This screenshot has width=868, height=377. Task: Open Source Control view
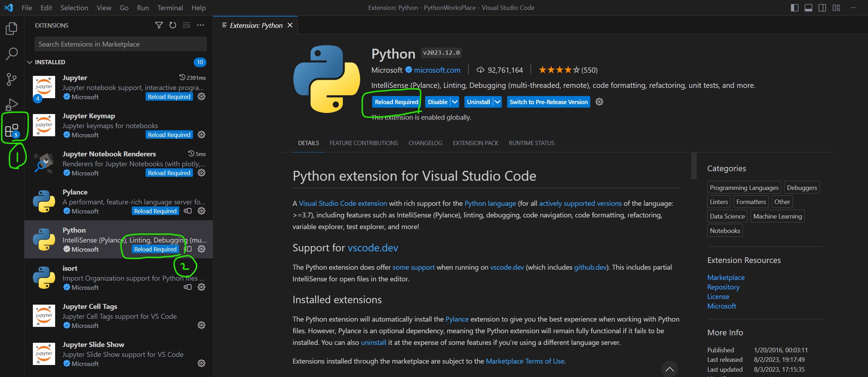click(x=12, y=79)
